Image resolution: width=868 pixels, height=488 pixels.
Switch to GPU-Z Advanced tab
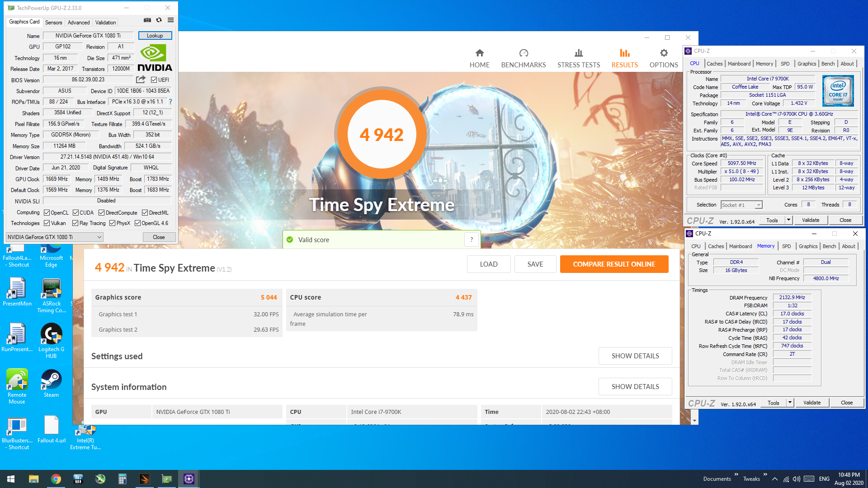(x=79, y=23)
